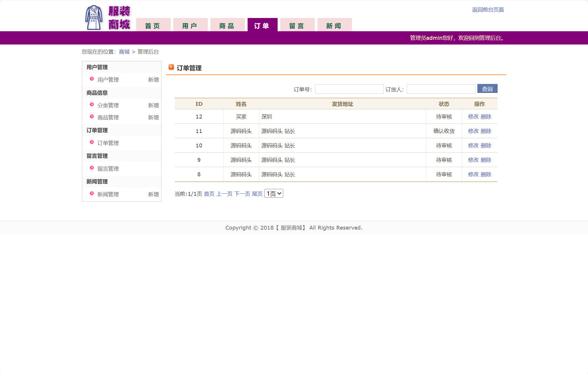
Task: Focus the 订货人 input field
Action: point(441,89)
